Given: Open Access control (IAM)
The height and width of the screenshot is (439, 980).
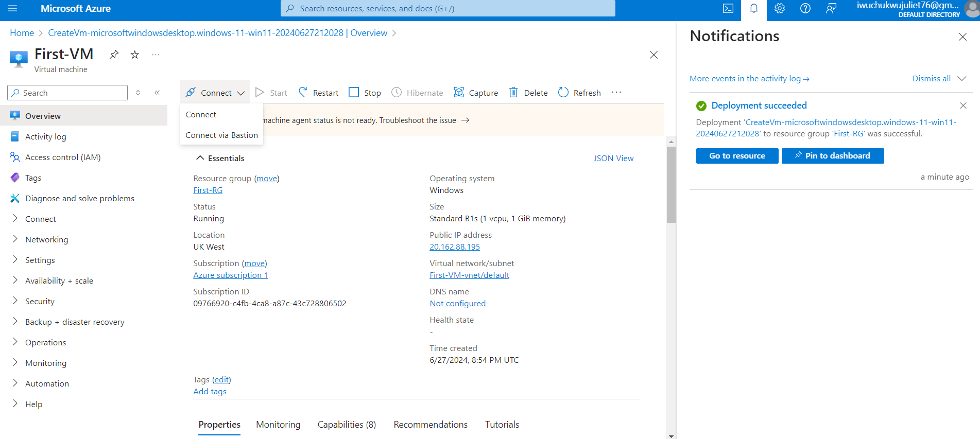Looking at the screenshot, I should click(x=83, y=157).
